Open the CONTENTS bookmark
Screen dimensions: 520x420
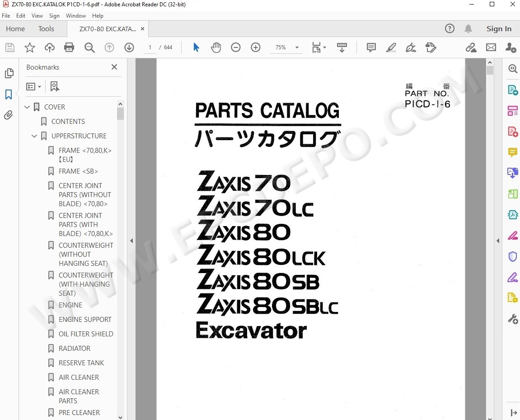(x=68, y=122)
